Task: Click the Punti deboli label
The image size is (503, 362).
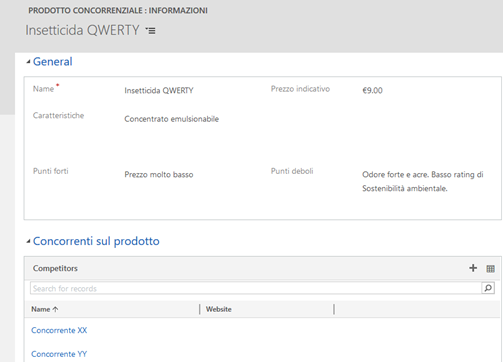Action: click(292, 171)
